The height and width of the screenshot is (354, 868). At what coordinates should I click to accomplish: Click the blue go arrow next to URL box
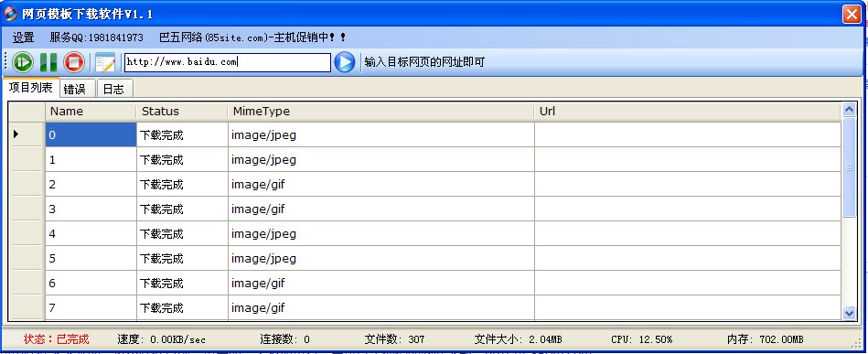tap(344, 62)
